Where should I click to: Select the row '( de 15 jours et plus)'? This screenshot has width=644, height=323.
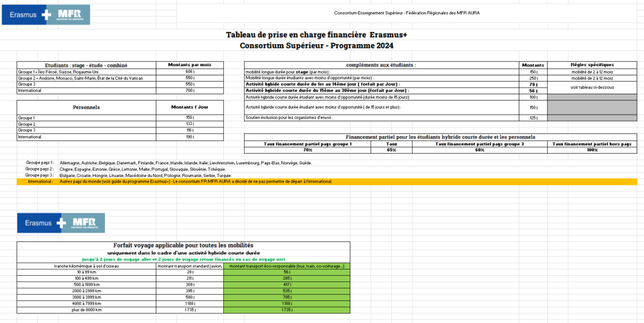381,107
